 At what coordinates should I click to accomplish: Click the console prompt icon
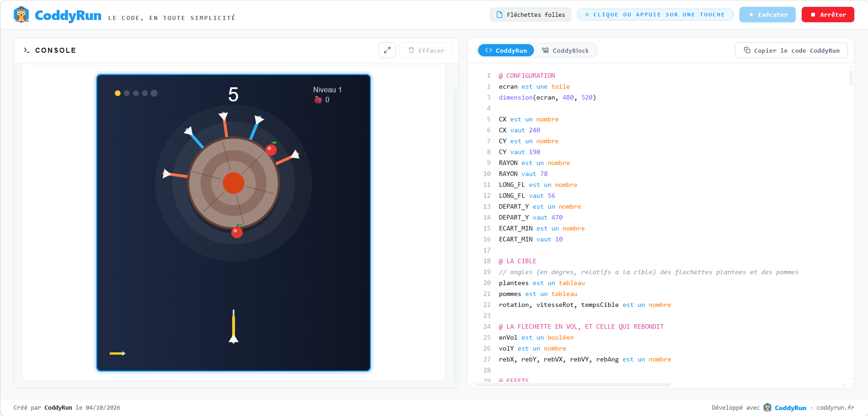click(26, 50)
